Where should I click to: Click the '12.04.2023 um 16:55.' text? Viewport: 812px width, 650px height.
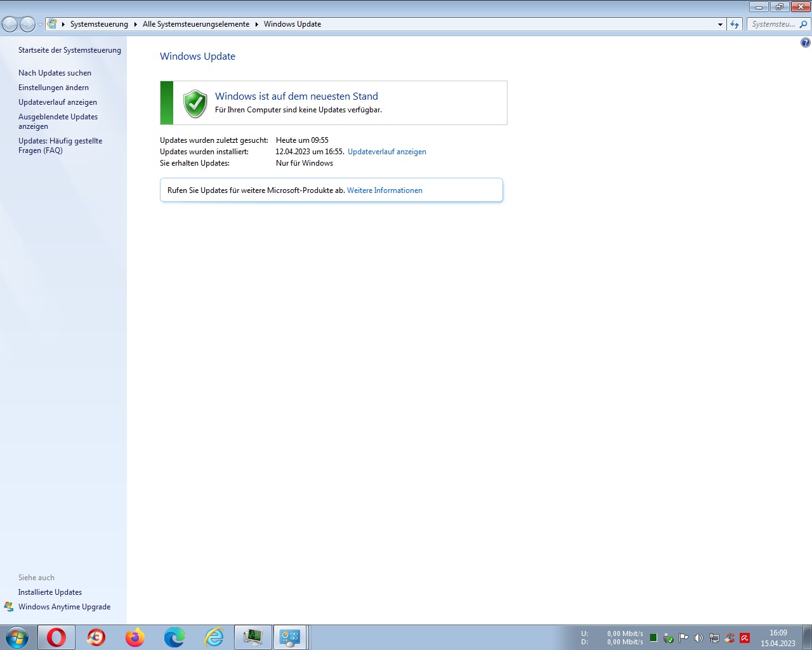(310, 152)
